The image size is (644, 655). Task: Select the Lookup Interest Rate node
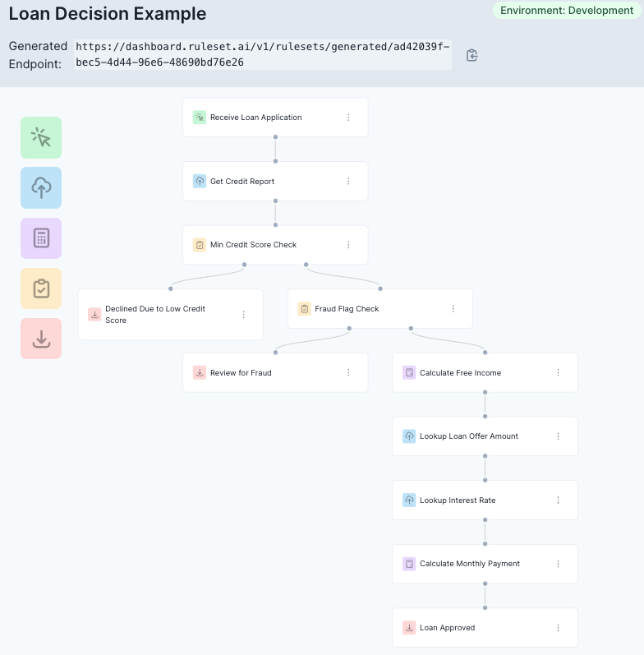pyautogui.click(x=485, y=500)
